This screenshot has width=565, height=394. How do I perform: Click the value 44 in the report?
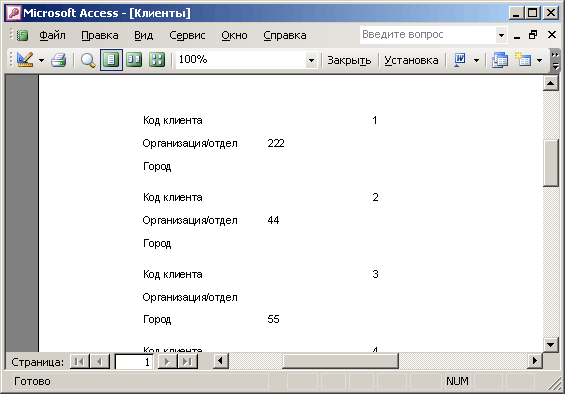273,220
